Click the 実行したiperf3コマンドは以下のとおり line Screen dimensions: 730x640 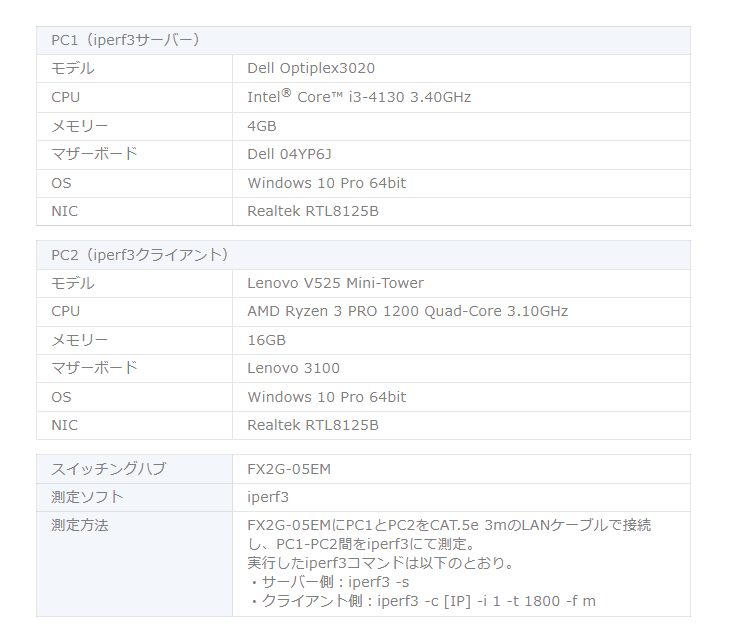pyautogui.click(x=380, y=563)
